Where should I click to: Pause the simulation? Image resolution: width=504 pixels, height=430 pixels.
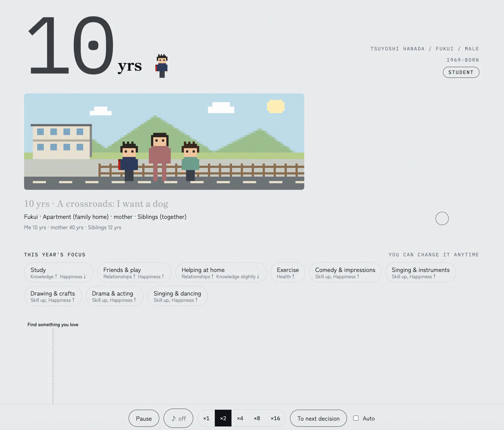tap(144, 418)
